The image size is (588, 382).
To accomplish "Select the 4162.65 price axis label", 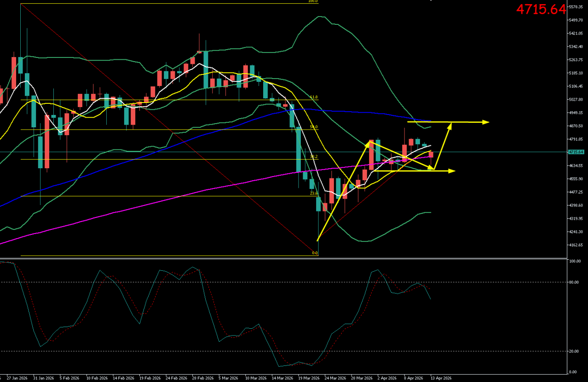I will tap(576, 245).
